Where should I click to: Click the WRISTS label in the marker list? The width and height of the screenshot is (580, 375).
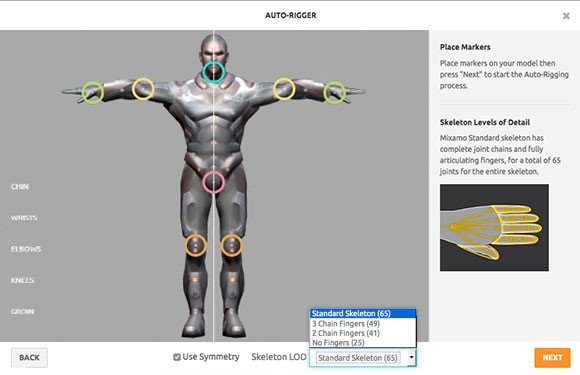24,218
